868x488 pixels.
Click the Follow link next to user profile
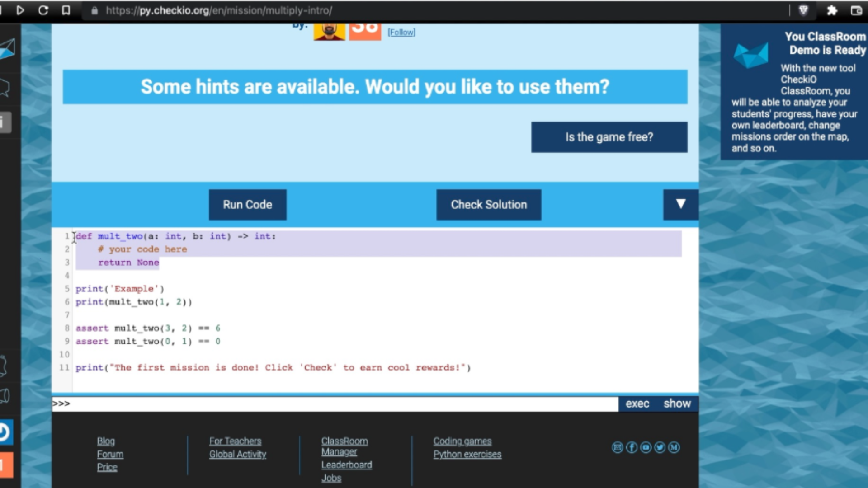click(402, 32)
